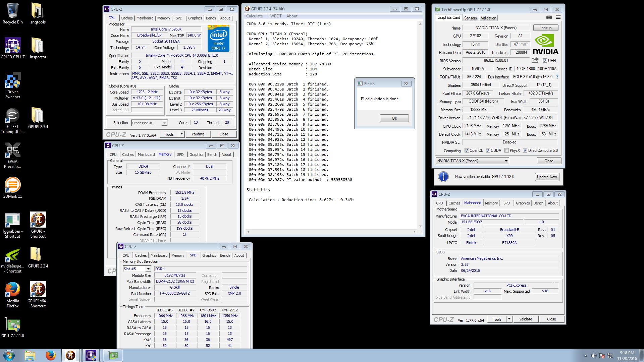This screenshot has height=362, width=644.
Task: Switch to Graphics tab in Memory CPU-Z window
Action: point(196,155)
